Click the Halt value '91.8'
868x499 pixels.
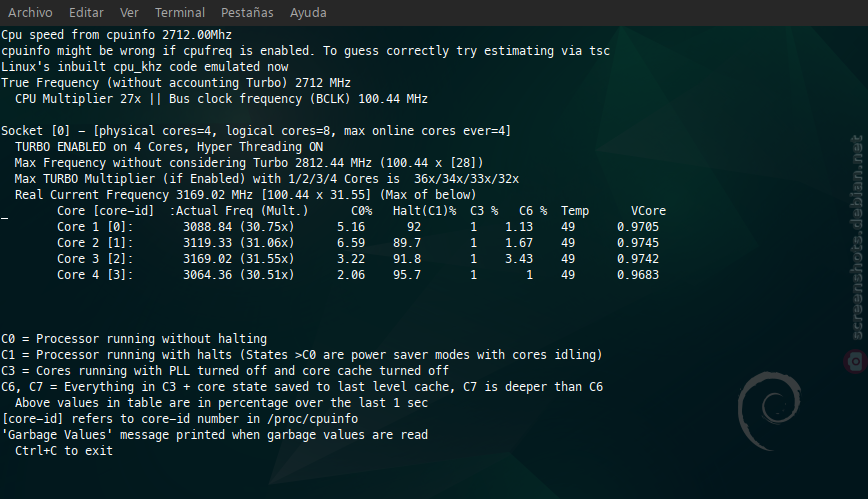pos(407,259)
